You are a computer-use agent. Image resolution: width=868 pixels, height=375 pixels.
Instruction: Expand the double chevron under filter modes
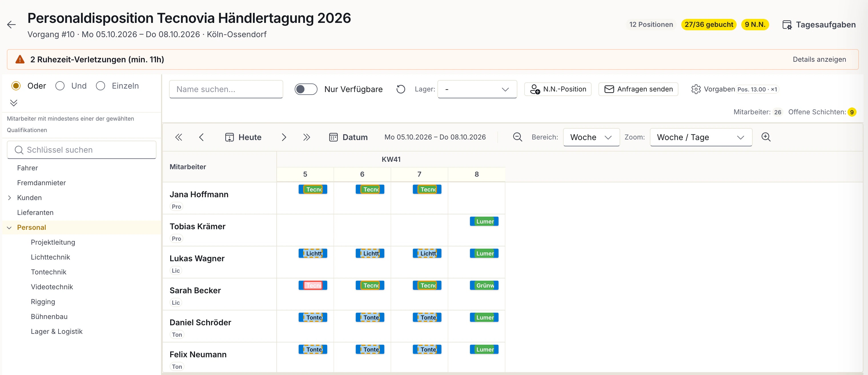tap(13, 103)
